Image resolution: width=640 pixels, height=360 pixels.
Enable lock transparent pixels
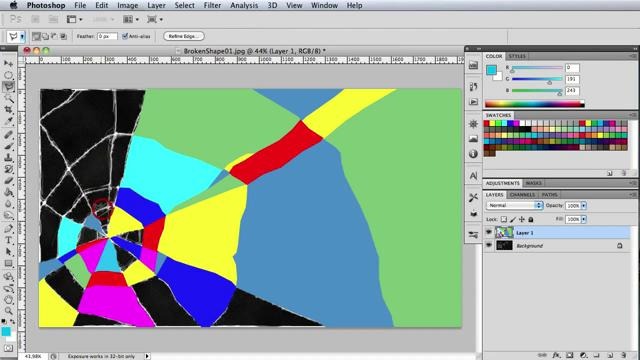[x=504, y=220]
